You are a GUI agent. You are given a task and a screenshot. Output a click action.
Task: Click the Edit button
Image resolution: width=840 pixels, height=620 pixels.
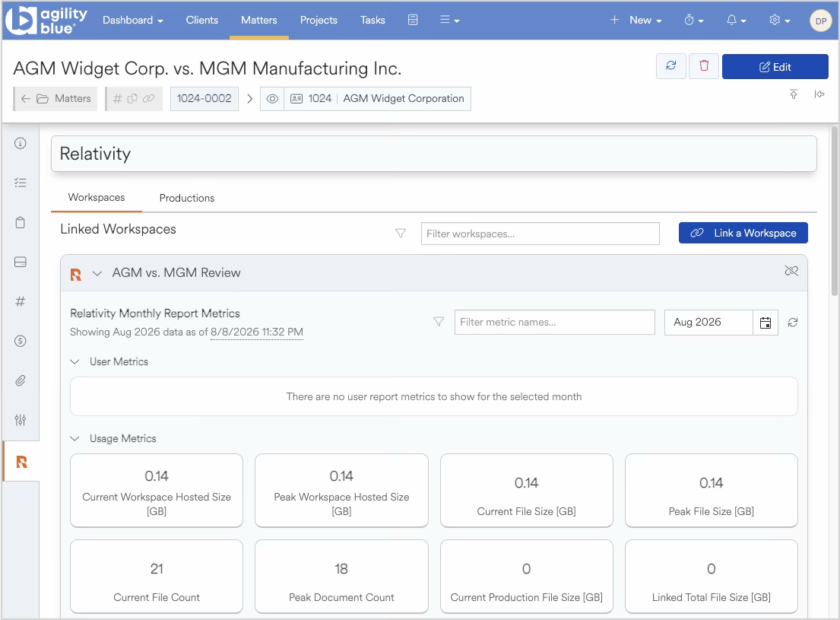(775, 66)
